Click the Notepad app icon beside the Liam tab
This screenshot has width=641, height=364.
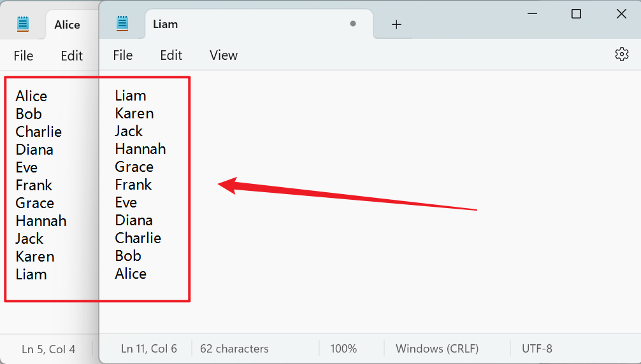click(x=122, y=24)
